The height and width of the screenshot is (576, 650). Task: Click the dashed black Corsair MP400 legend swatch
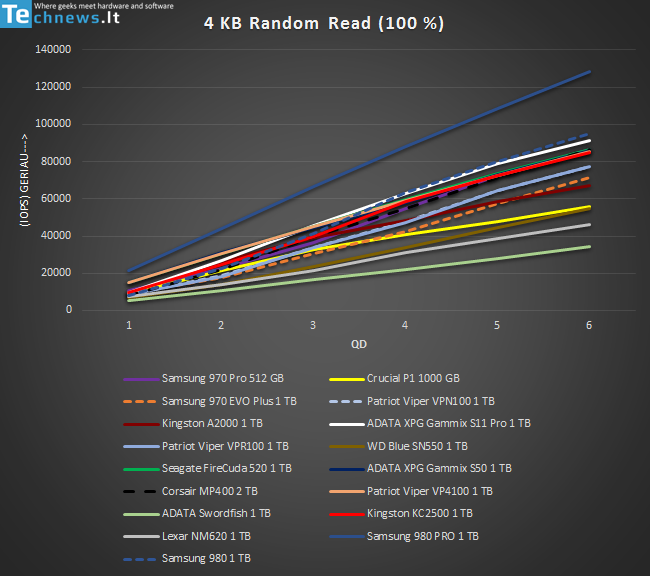tap(141, 492)
